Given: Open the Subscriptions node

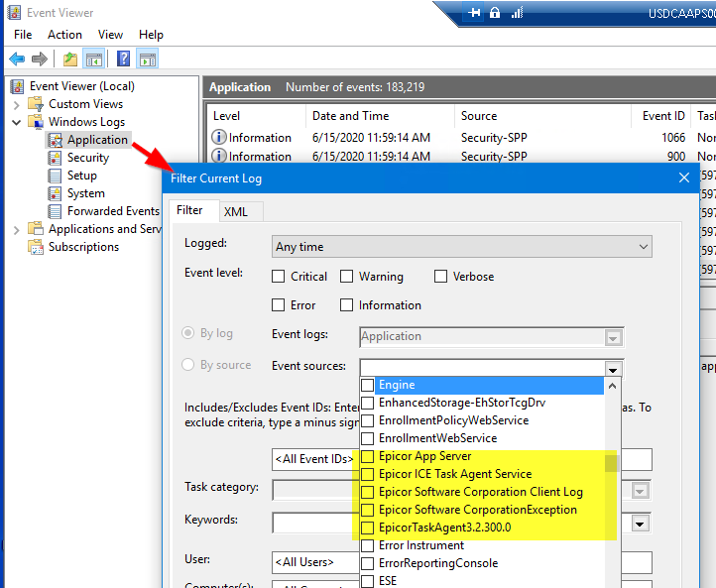Looking at the screenshot, I should 83,247.
